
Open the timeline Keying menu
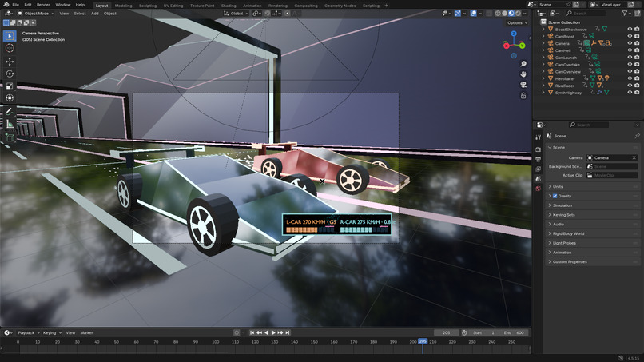tap(51, 332)
